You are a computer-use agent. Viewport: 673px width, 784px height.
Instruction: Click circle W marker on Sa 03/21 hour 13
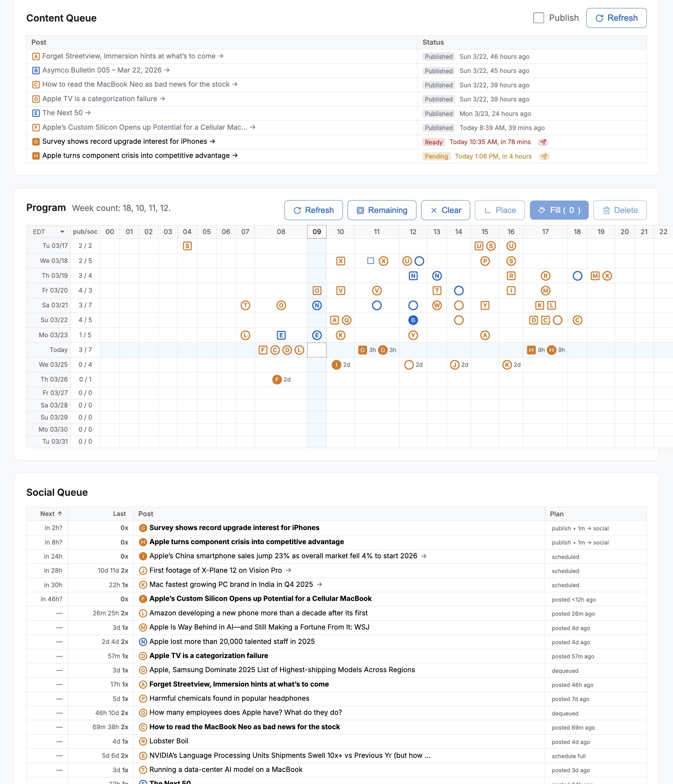[437, 305]
